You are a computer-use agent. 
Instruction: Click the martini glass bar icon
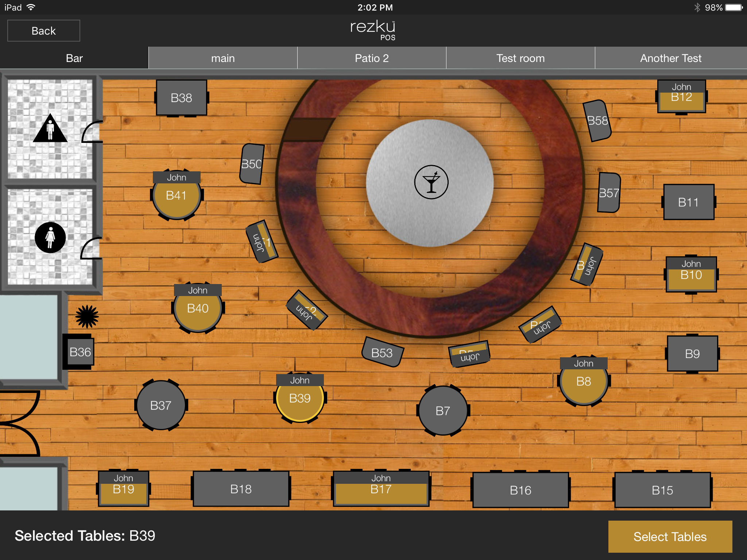tap(431, 182)
